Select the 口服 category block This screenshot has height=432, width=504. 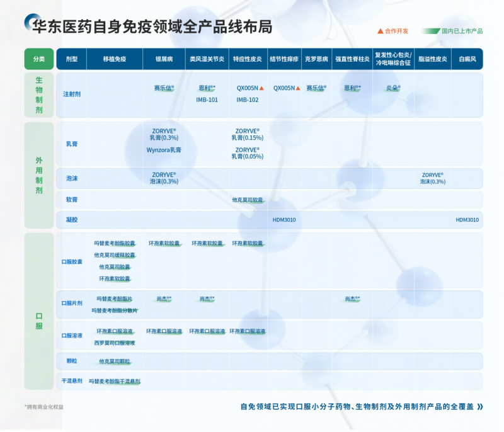click(39, 311)
